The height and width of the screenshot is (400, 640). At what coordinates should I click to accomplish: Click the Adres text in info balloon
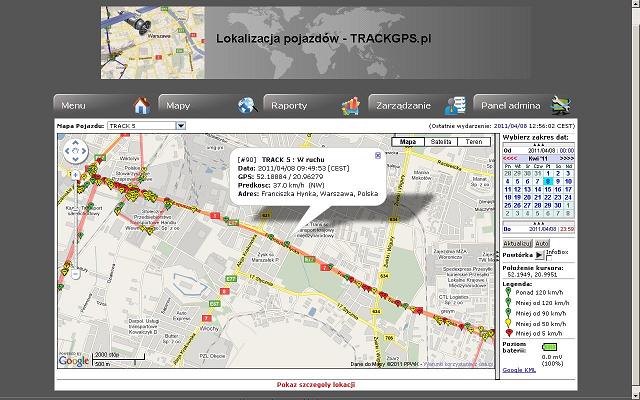[308, 194]
